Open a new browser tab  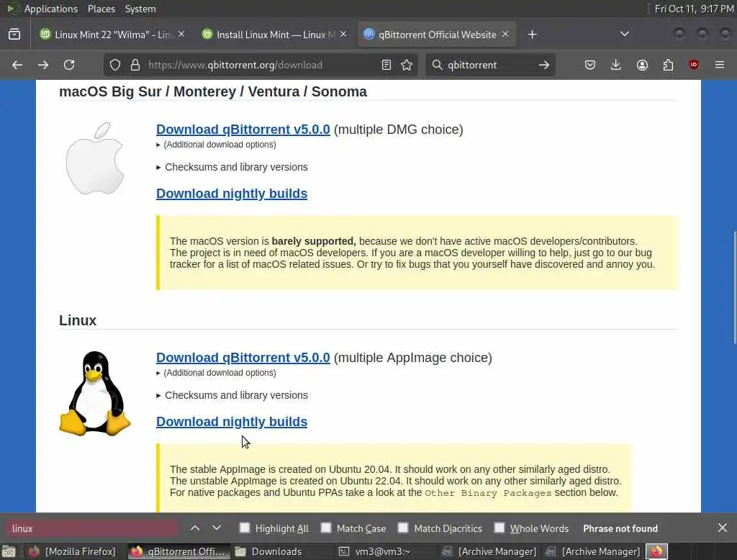pyautogui.click(x=532, y=35)
